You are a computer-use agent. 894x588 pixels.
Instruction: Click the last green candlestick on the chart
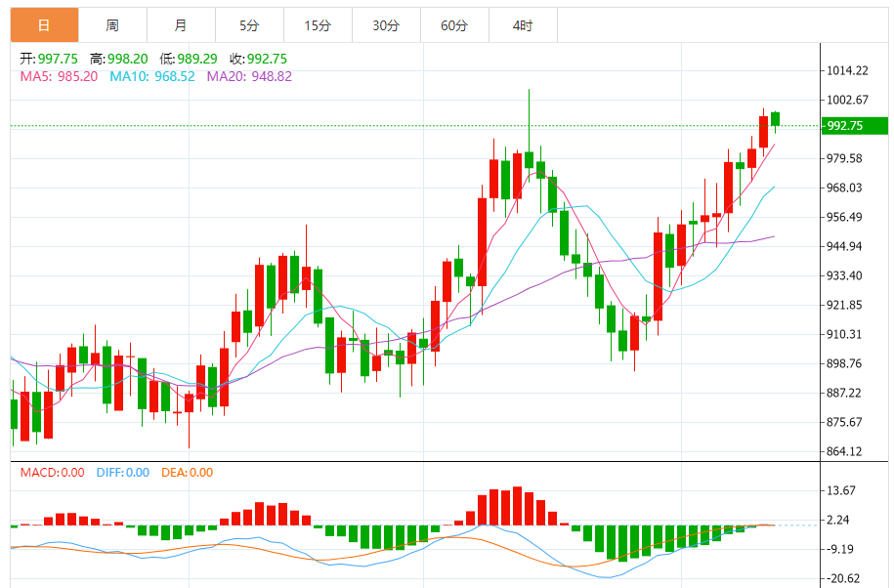(775, 119)
